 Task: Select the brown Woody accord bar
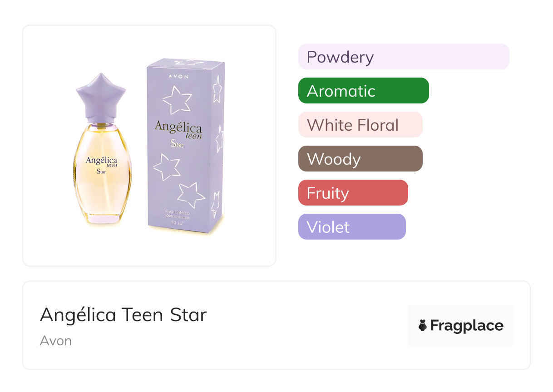tap(360, 159)
